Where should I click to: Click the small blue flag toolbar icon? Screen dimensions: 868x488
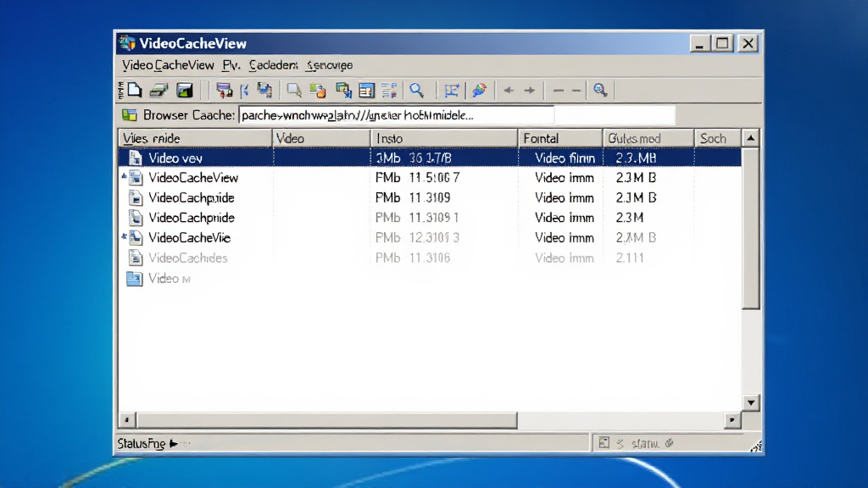click(244, 90)
